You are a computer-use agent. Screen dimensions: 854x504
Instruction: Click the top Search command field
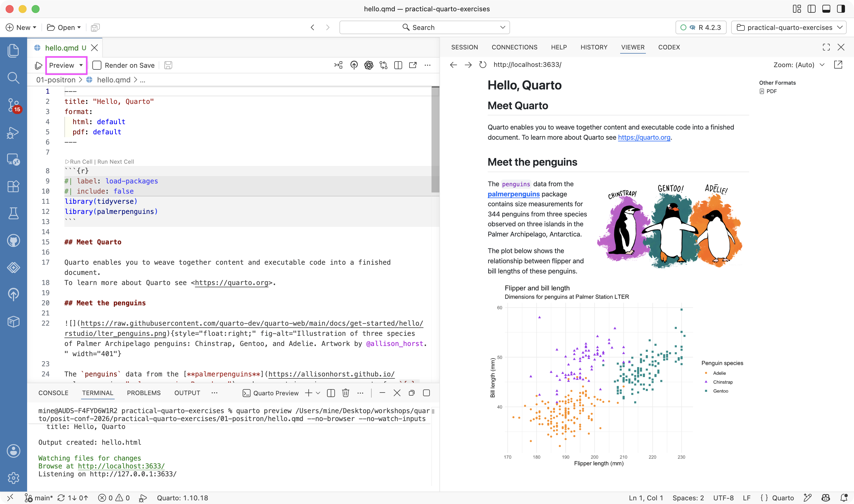coord(424,27)
